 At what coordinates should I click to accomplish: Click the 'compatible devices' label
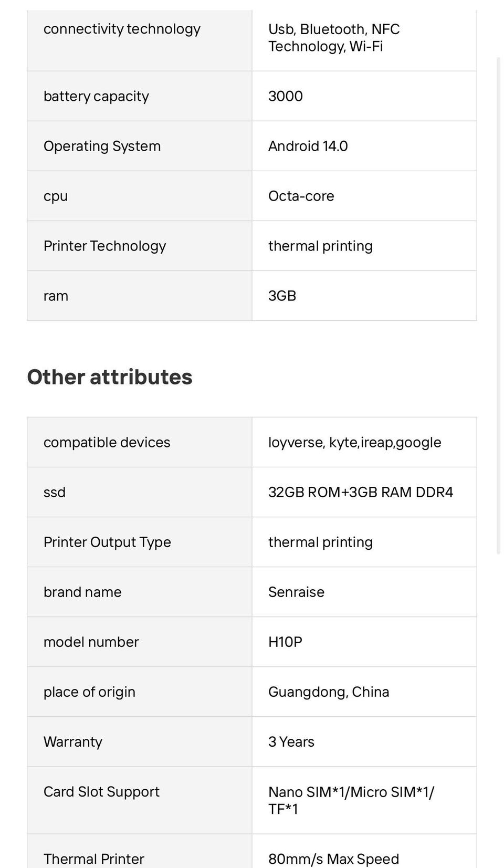pyautogui.click(x=107, y=442)
